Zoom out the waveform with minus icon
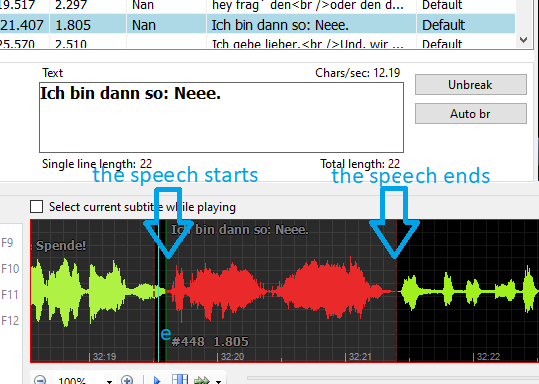Viewport: 539px width, 384px height. pyautogui.click(x=41, y=380)
